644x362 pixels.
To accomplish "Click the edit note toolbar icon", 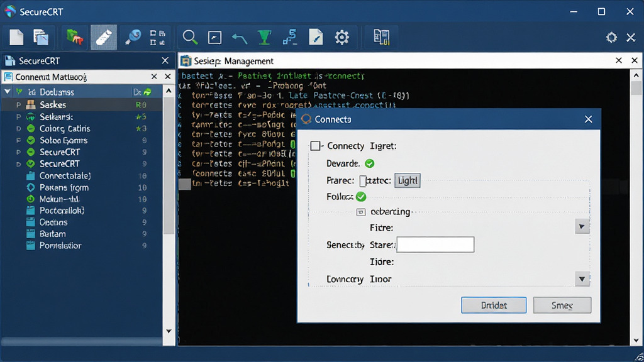I will pos(316,37).
